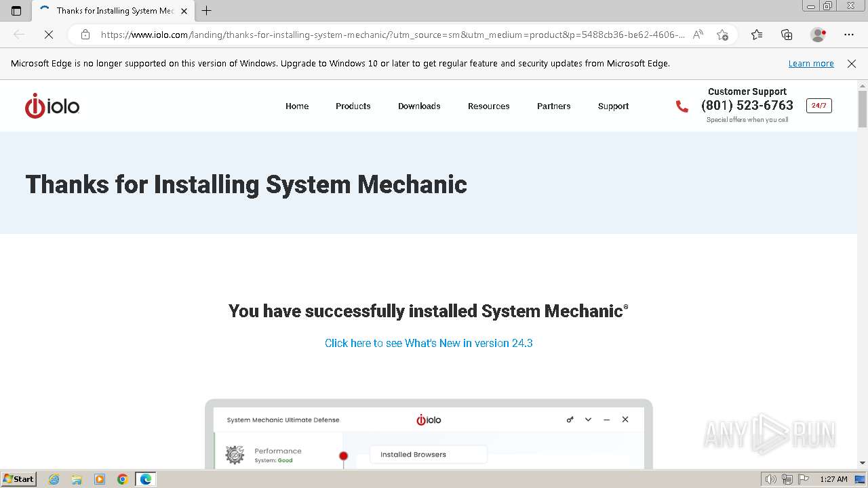Screen dimensions: 868x488
Task: Click the browser address bar URL
Action: pyautogui.click(x=393, y=35)
